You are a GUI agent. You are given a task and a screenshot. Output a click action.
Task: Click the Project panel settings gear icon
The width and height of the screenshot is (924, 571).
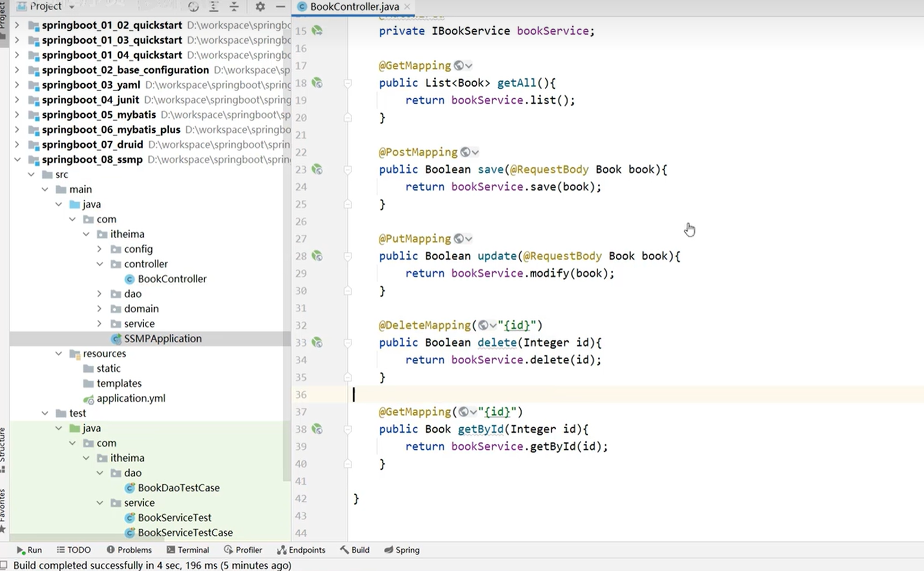pos(260,7)
